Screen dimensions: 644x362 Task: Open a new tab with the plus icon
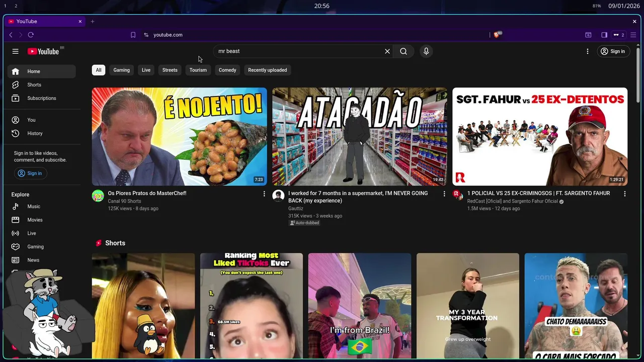93,22
